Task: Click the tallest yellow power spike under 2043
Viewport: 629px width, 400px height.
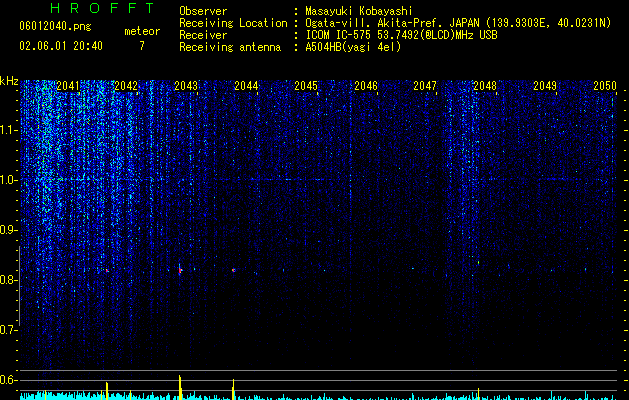Action: click(x=180, y=387)
